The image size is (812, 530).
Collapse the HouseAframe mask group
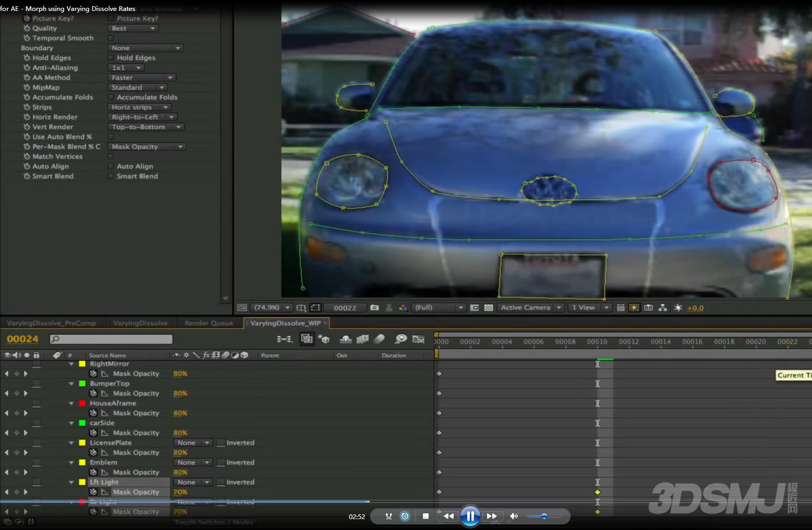click(x=71, y=403)
